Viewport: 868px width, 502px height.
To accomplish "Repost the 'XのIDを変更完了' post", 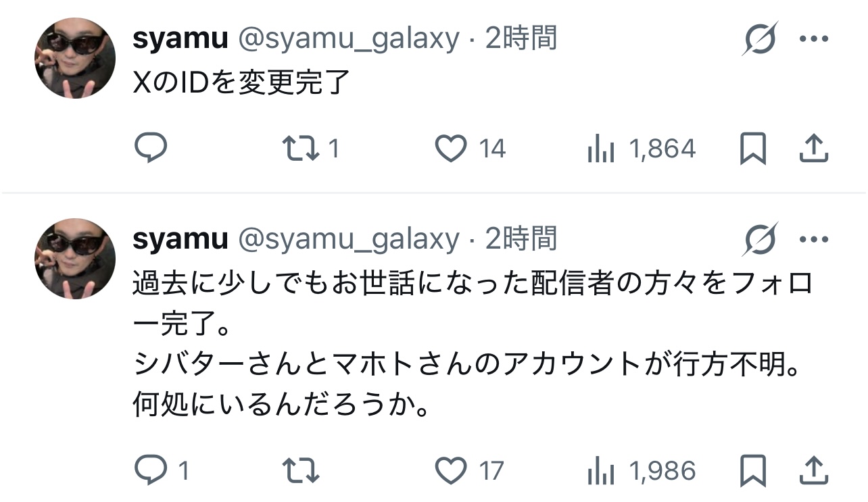I will [x=302, y=148].
